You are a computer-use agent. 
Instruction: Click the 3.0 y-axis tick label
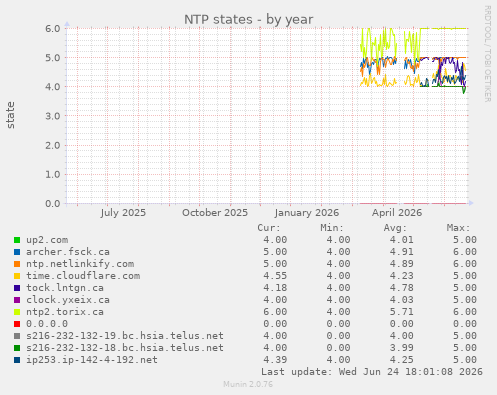click(x=53, y=116)
